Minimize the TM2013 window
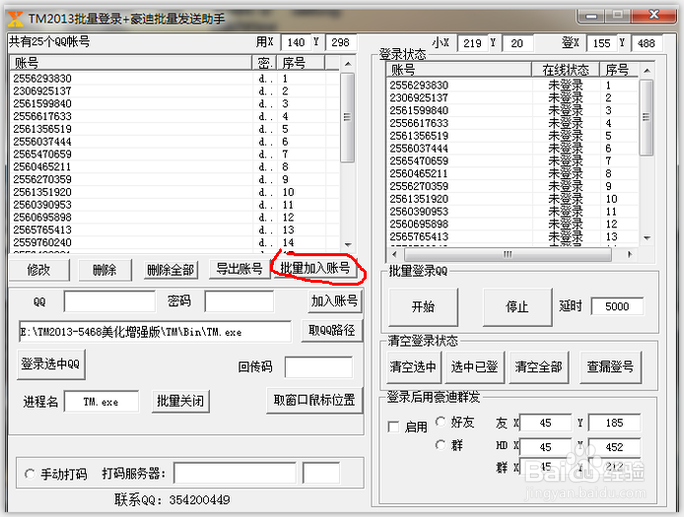684x517 pixels. [x=592, y=16]
